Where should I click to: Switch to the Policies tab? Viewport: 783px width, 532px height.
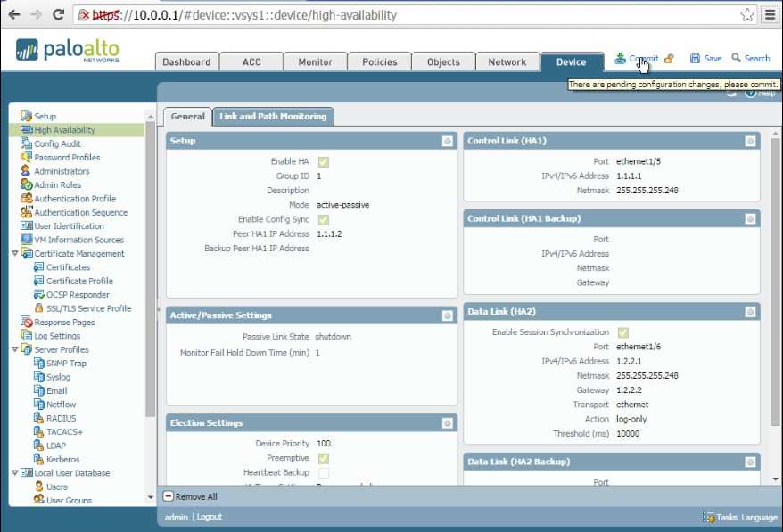click(379, 61)
